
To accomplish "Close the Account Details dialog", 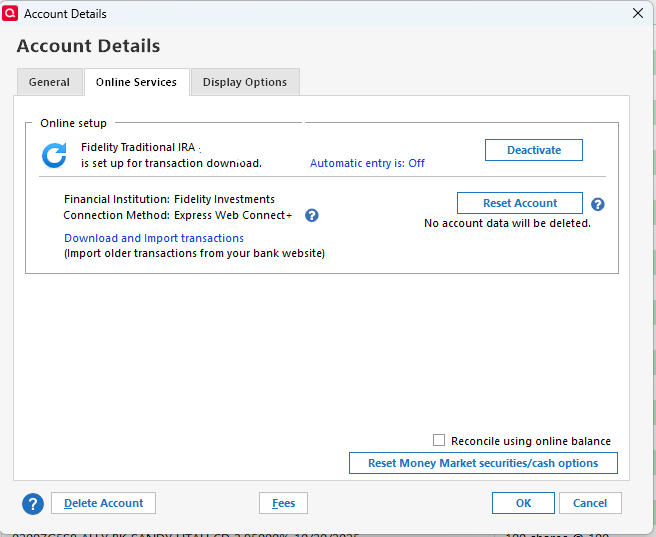I will point(638,13).
